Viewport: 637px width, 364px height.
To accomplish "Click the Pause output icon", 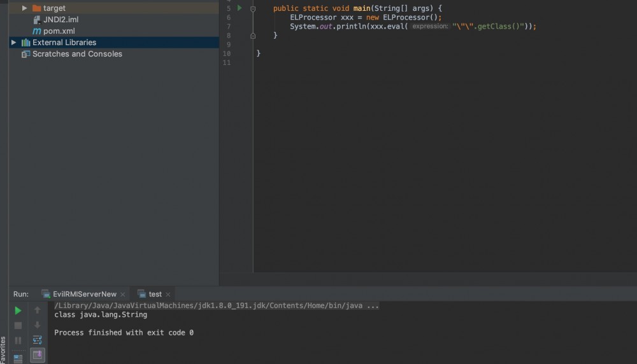I will [18, 340].
